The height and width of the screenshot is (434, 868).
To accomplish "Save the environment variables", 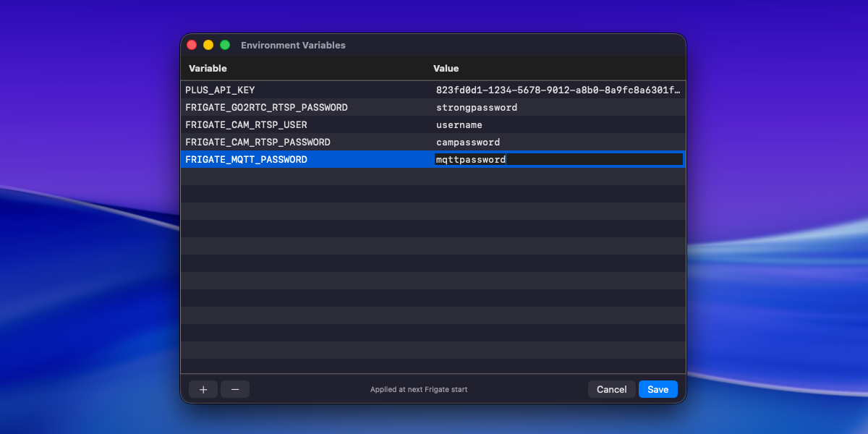I will tap(658, 389).
